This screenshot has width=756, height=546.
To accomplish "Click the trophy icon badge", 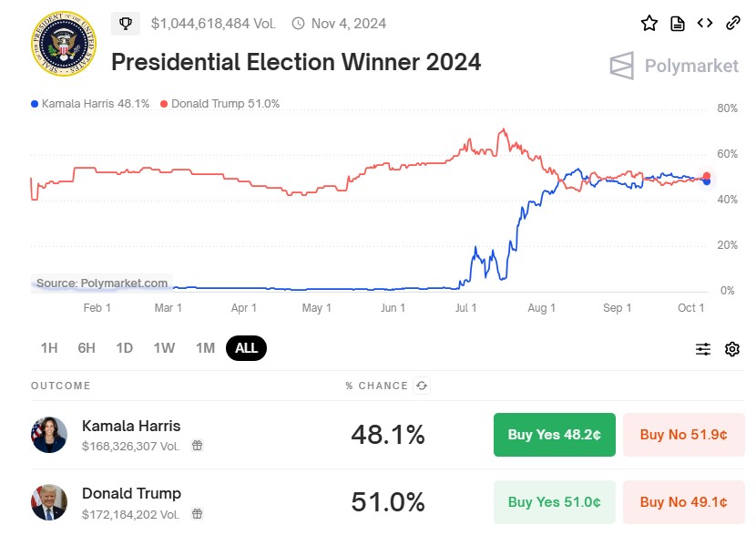I will coord(126,24).
